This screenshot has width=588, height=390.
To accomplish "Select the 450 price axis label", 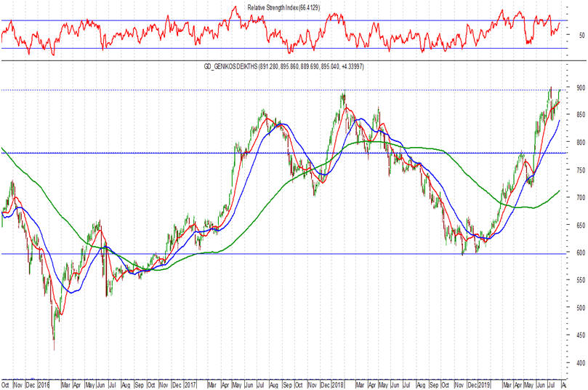I will [581, 335].
